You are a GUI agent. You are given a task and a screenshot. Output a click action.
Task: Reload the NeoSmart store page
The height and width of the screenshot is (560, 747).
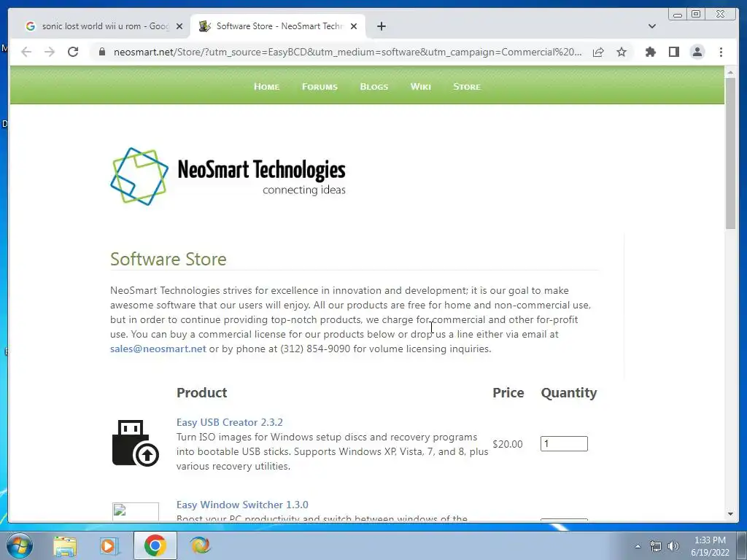[x=73, y=52]
